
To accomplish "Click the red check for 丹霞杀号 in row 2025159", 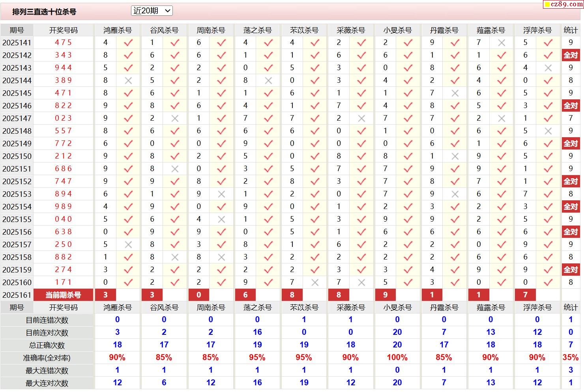I will point(455,270).
